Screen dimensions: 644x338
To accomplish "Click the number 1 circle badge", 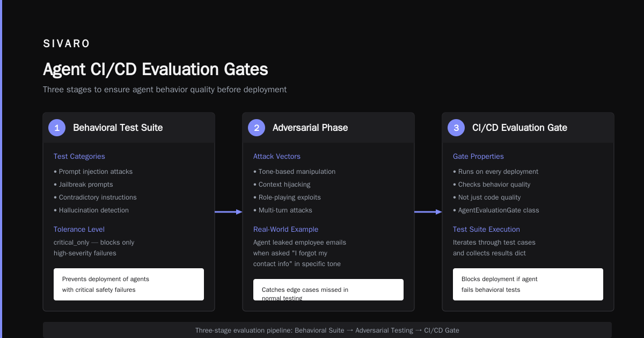I will [x=57, y=128].
